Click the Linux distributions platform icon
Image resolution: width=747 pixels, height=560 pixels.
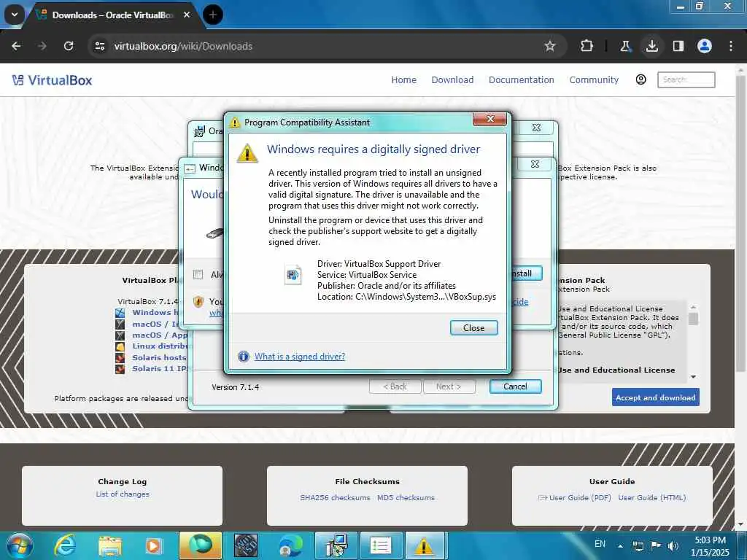[120, 346]
